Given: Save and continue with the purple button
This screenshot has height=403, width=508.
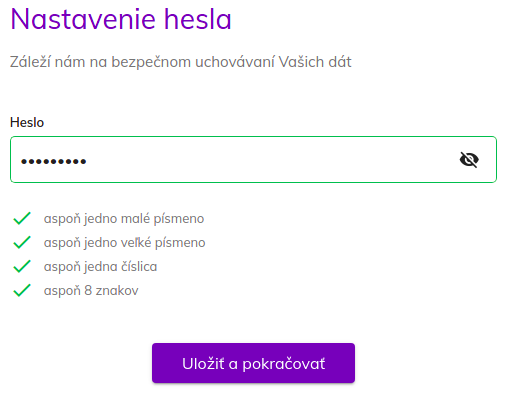Looking at the screenshot, I should [x=253, y=363].
